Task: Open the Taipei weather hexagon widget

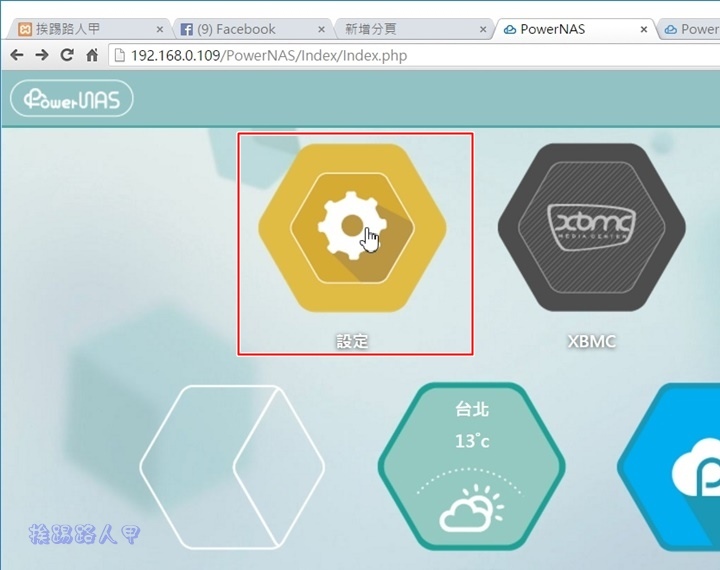Action: click(x=472, y=466)
